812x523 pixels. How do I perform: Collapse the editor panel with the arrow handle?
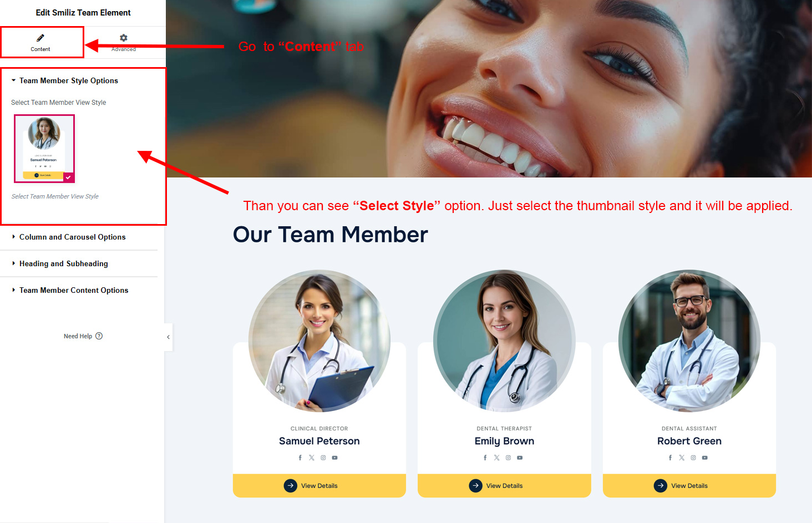coord(168,337)
